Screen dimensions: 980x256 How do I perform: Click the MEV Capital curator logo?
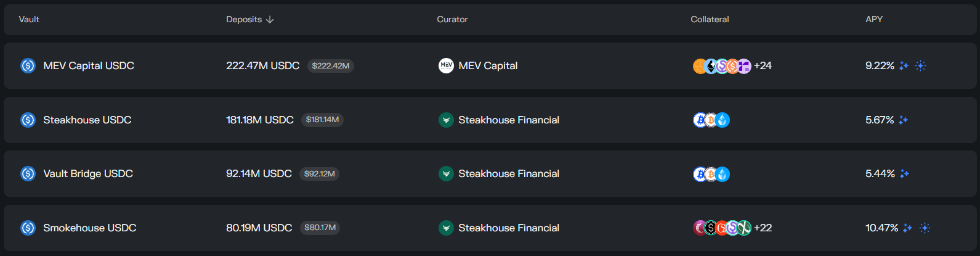446,65
